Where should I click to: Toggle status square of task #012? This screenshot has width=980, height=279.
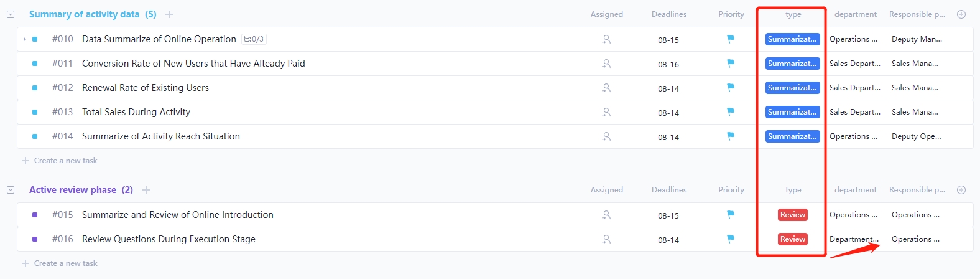tap(35, 88)
